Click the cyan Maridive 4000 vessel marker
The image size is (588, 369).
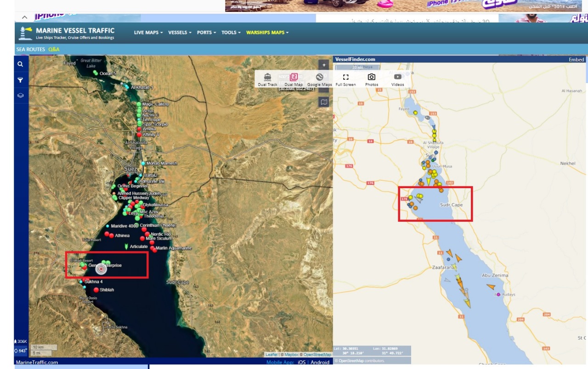coord(107,226)
